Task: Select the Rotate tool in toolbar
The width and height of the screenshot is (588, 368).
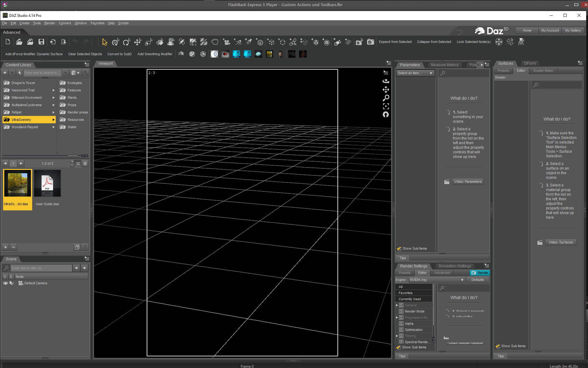Action: 126,42
